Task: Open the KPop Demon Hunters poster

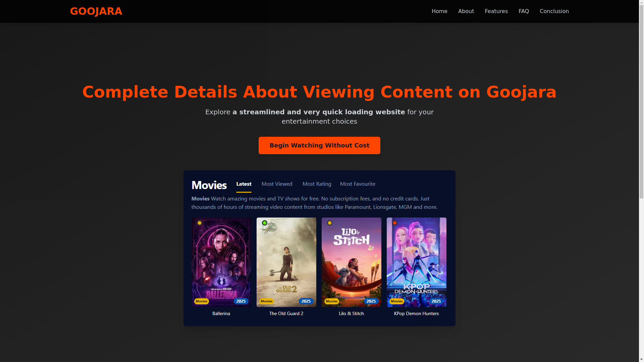Action: (417, 262)
